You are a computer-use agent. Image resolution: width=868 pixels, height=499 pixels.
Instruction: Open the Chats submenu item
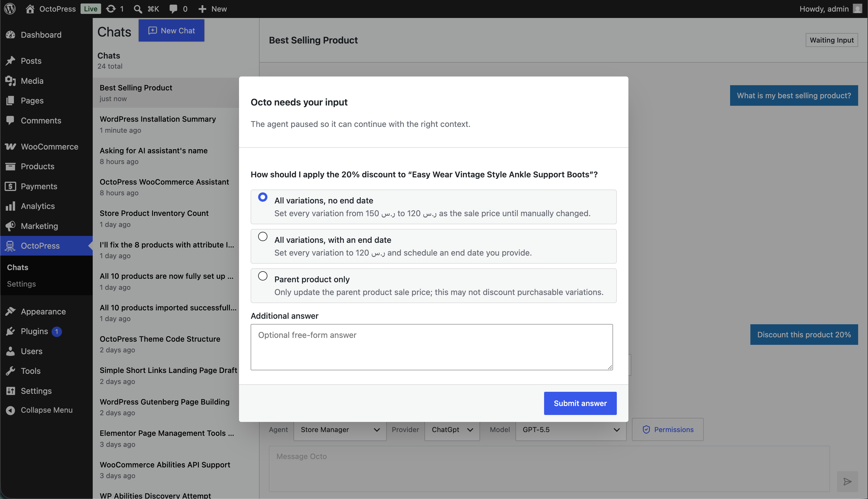click(17, 267)
